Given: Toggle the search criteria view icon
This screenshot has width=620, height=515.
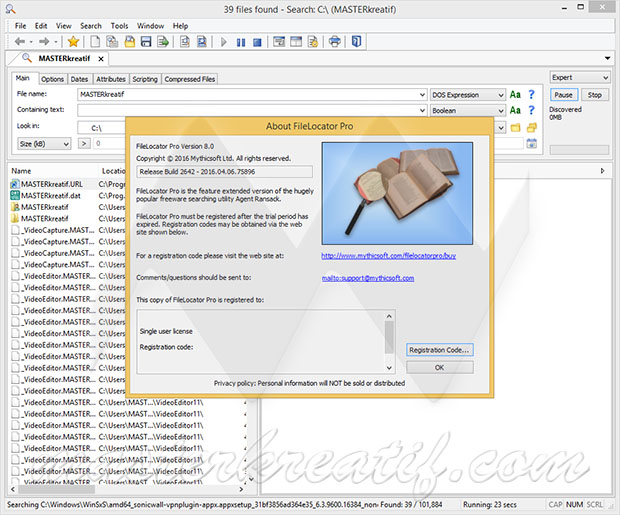Looking at the screenshot, I should coord(279,42).
